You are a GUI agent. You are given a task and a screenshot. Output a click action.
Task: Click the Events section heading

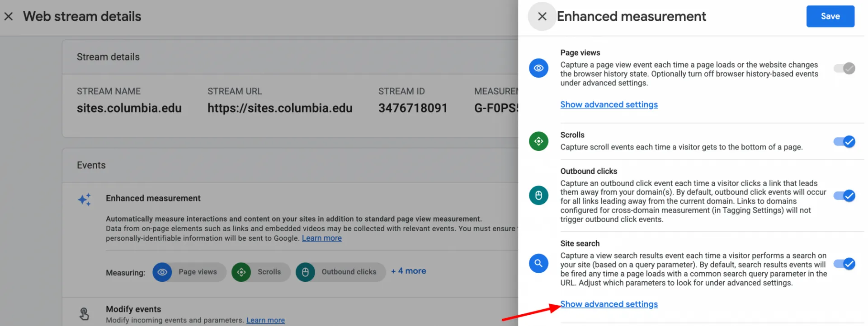point(91,165)
